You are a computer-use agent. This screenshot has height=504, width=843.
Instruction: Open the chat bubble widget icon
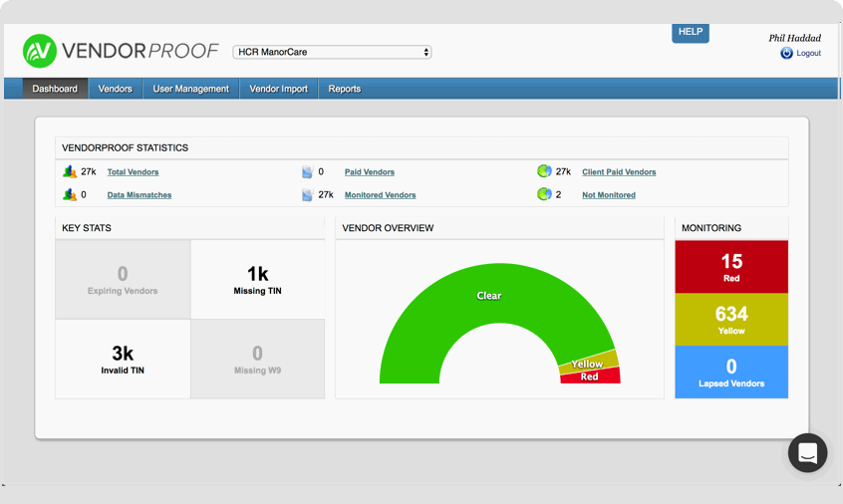click(x=807, y=453)
